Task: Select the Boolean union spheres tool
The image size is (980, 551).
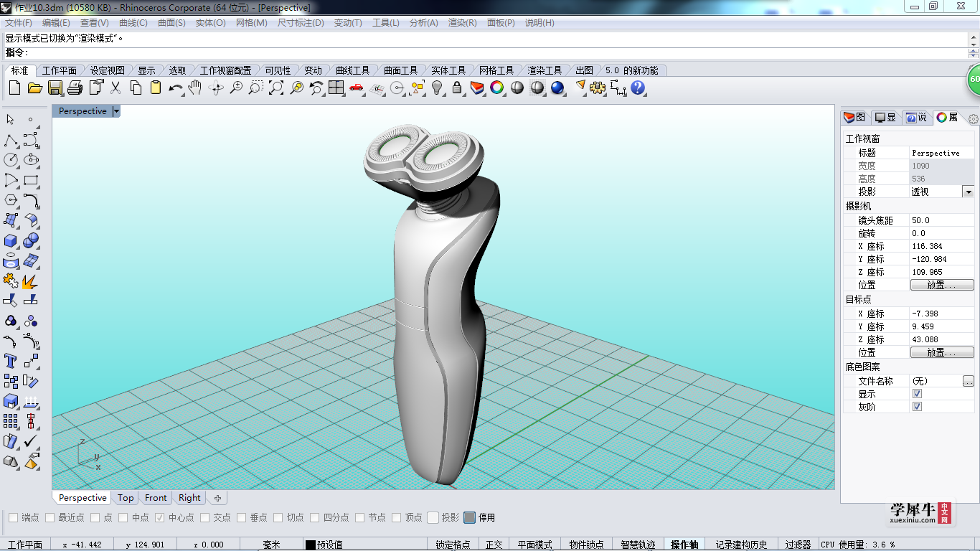Action: [x=31, y=240]
